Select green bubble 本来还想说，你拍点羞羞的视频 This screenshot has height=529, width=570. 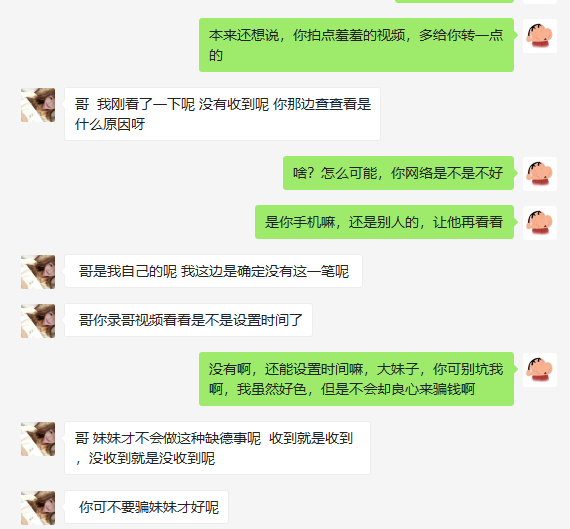[356, 45]
